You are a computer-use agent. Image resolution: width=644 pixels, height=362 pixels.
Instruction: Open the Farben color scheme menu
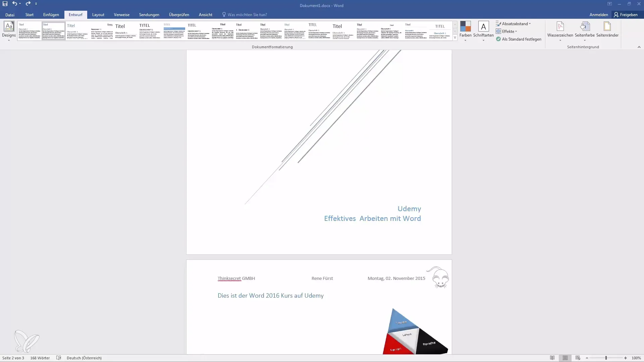coord(465,31)
